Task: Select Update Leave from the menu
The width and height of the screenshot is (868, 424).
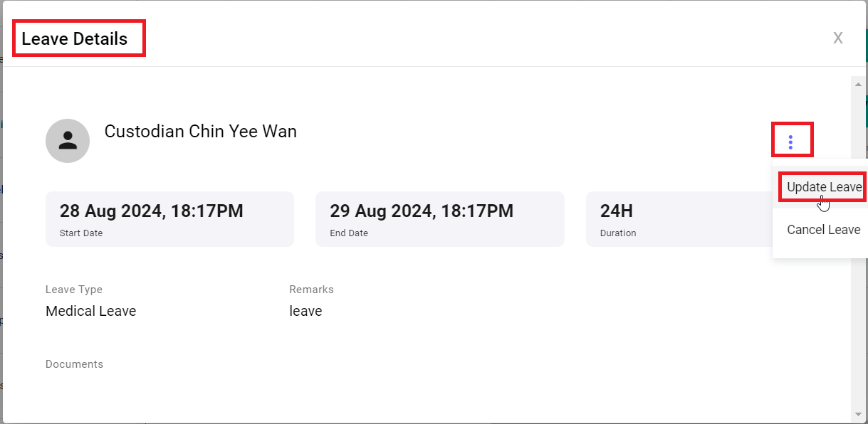Action: pos(824,187)
